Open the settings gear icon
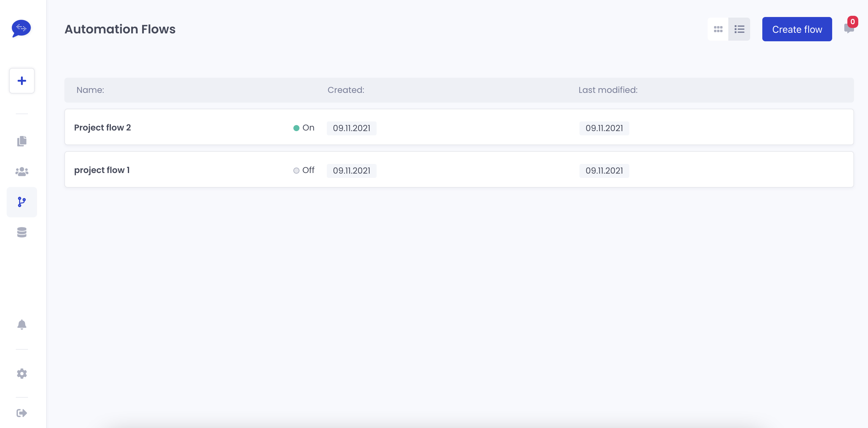 coord(22,373)
